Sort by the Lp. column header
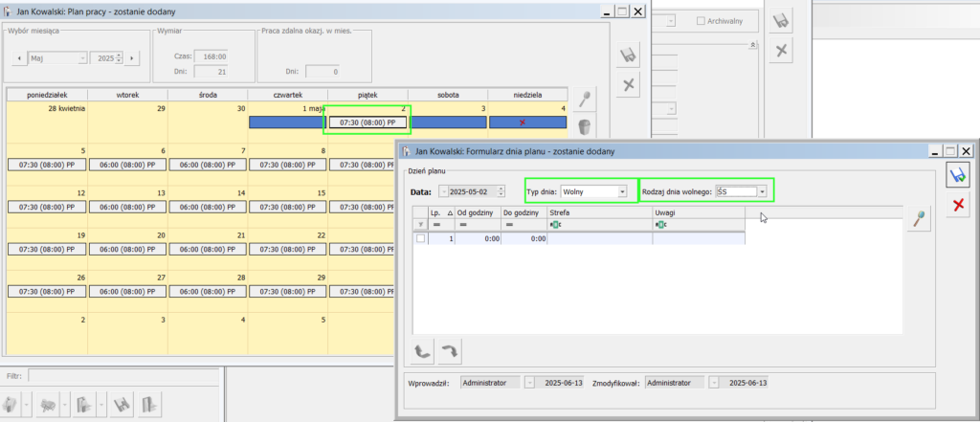 [x=441, y=212]
